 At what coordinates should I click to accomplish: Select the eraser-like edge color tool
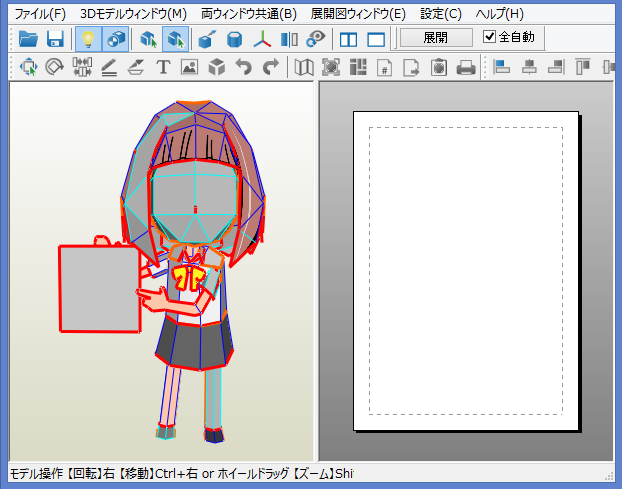(x=136, y=67)
